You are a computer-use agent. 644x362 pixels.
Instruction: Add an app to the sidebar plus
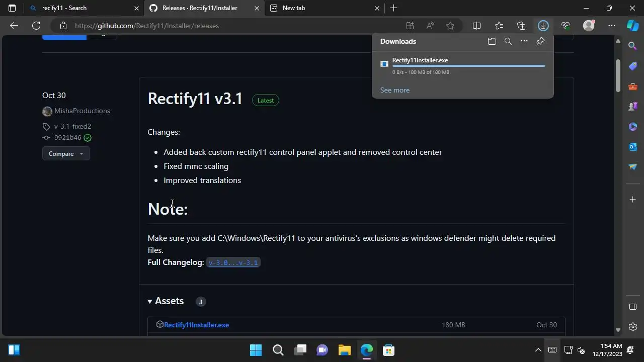click(633, 200)
